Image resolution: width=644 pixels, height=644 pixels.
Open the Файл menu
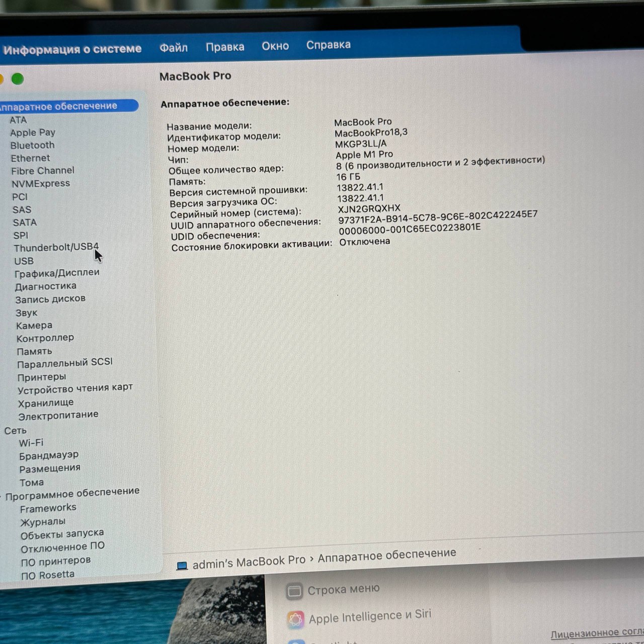174,46
